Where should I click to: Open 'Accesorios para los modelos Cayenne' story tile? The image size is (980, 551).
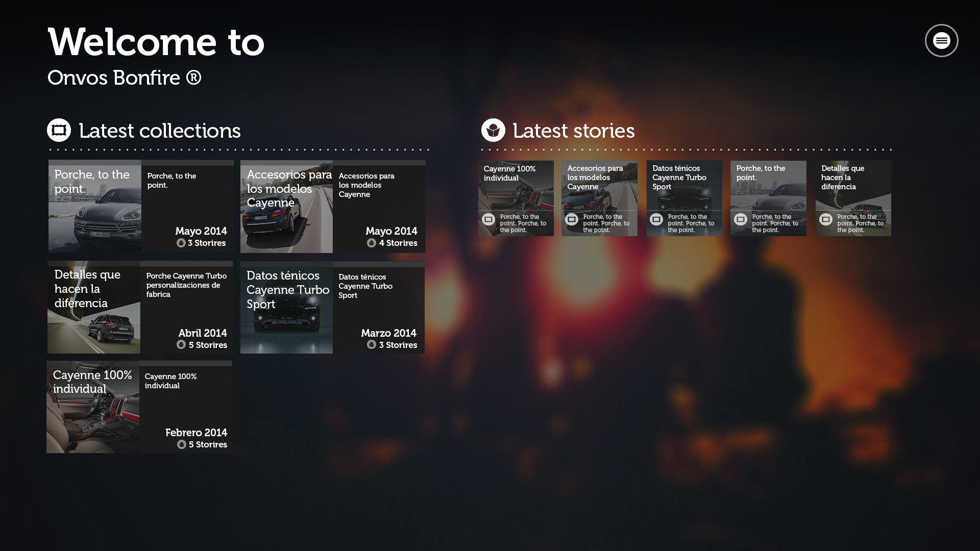click(599, 198)
